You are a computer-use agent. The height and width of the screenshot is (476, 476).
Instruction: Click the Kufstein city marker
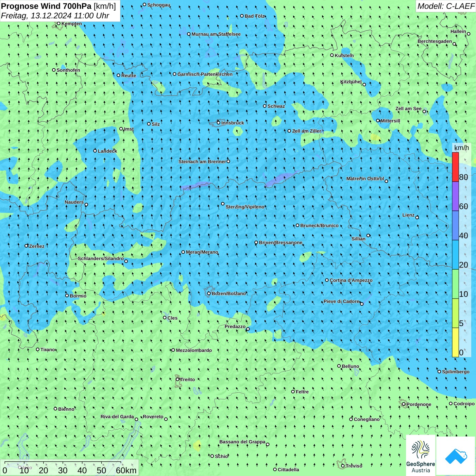click(x=332, y=55)
